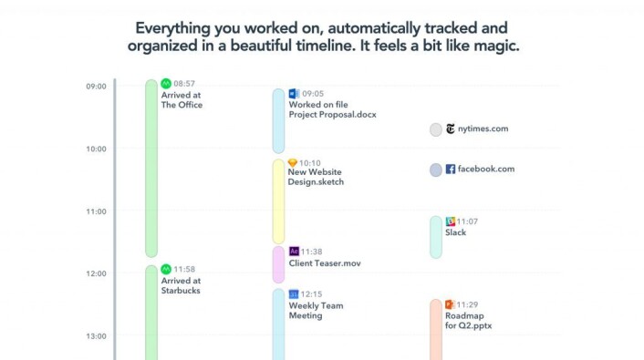The width and height of the screenshot is (644, 360).
Task: Click the Sketch diamond icon at 10:10
Action: (x=293, y=163)
